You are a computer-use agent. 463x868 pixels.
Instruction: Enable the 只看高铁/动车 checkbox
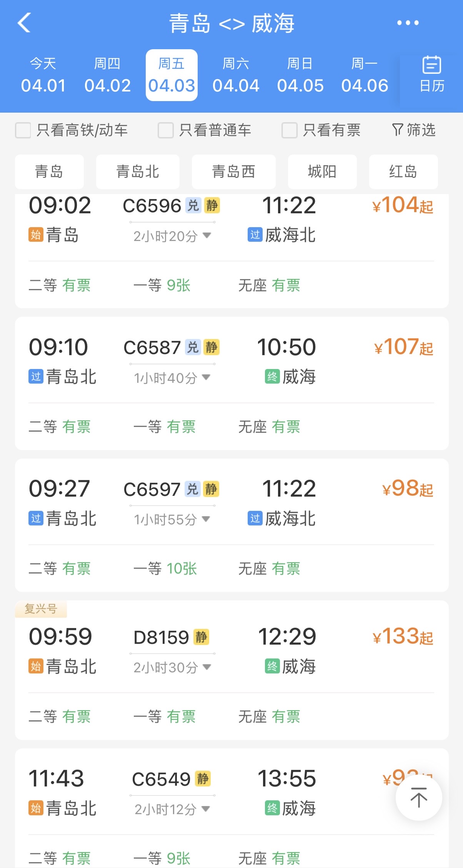coord(23,130)
